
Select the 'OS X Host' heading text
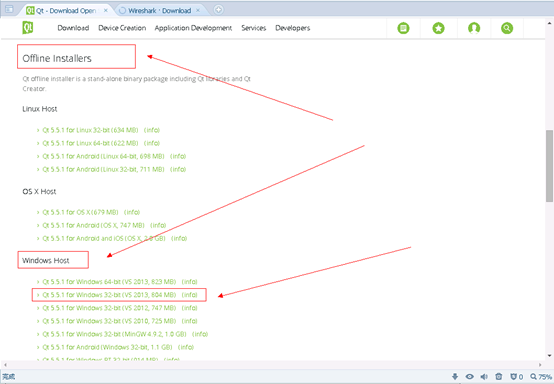tap(39, 191)
